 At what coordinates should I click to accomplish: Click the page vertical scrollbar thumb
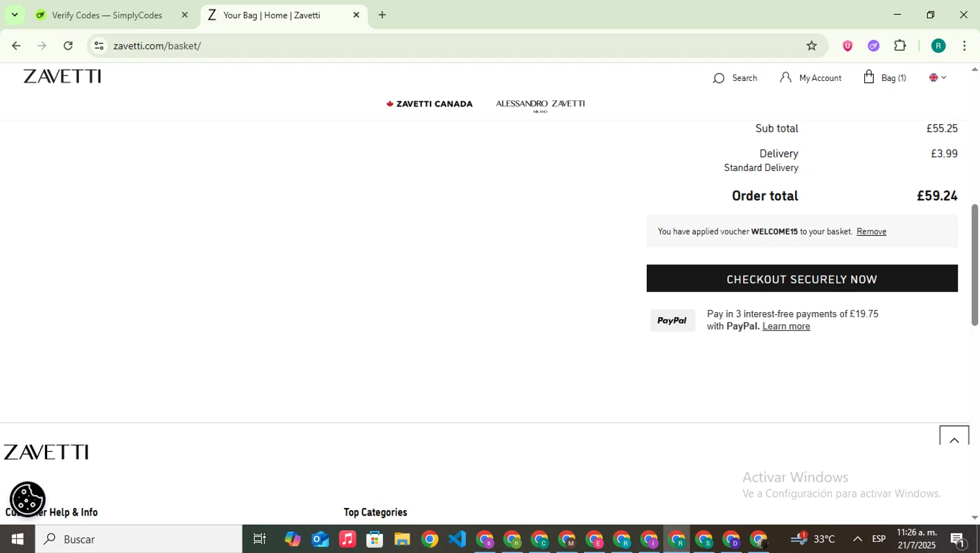[974, 264]
